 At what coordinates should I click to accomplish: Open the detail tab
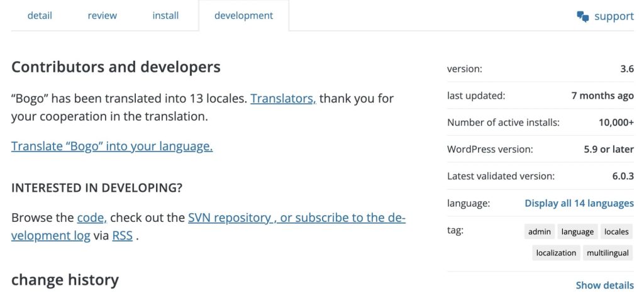(40, 16)
